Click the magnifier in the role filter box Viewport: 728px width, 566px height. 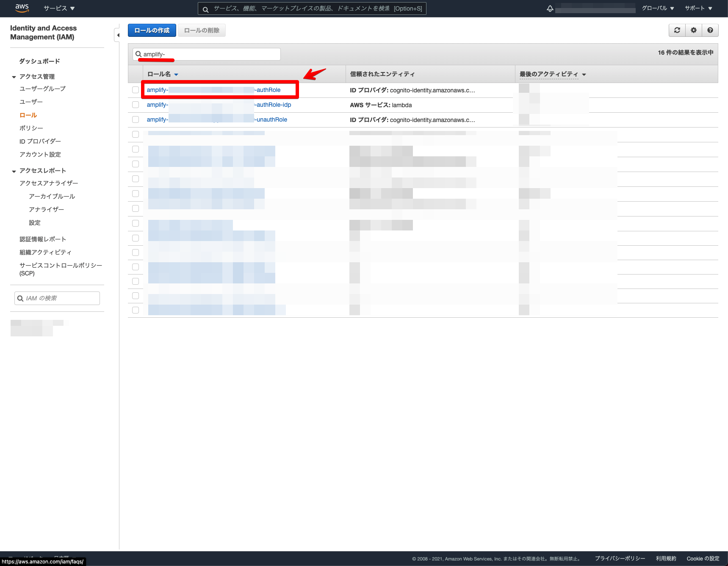138,54
